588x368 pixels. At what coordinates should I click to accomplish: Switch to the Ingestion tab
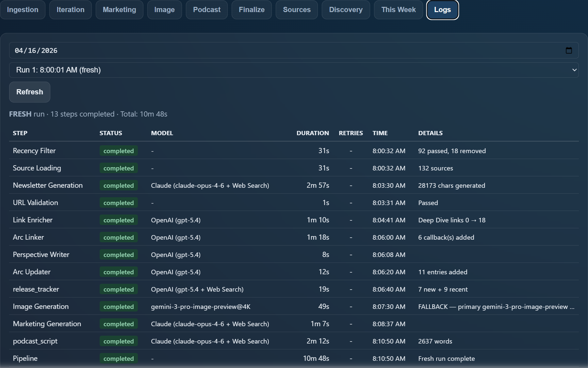23,10
